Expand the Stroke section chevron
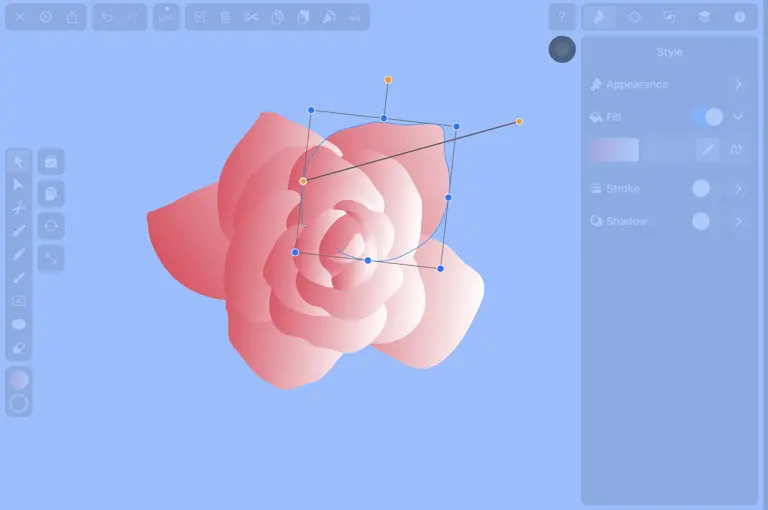 point(738,189)
